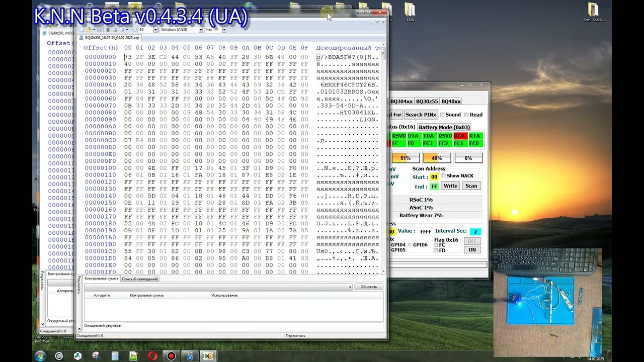
Task: Click the HxD hex editor taskbar icon
Action: 208,356
